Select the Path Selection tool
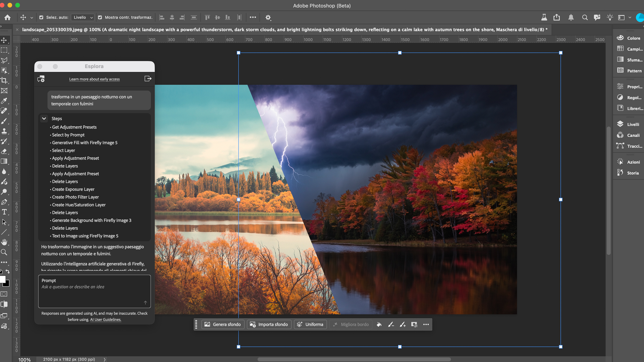The image size is (644, 362). pos(4,222)
